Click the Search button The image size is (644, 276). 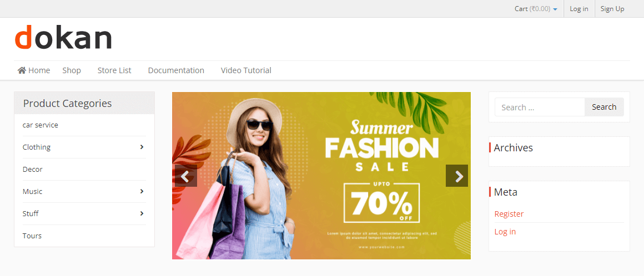(x=604, y=107)
